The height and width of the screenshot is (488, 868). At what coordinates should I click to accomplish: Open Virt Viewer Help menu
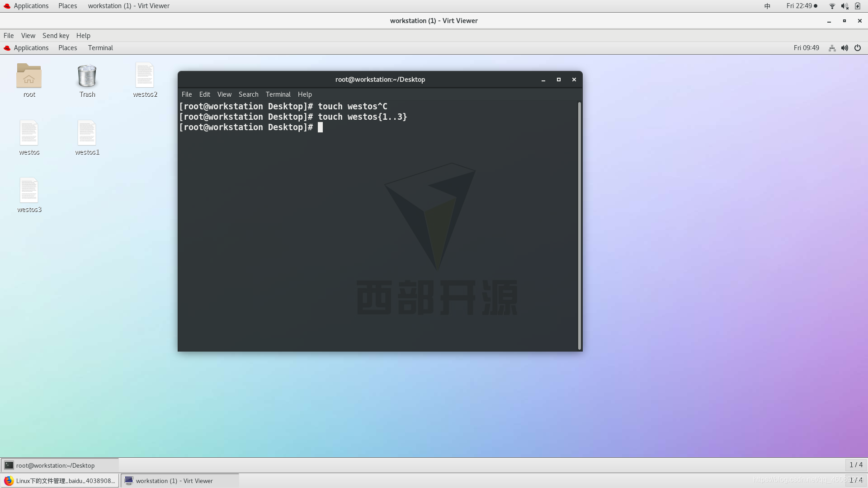coord(83,36)
